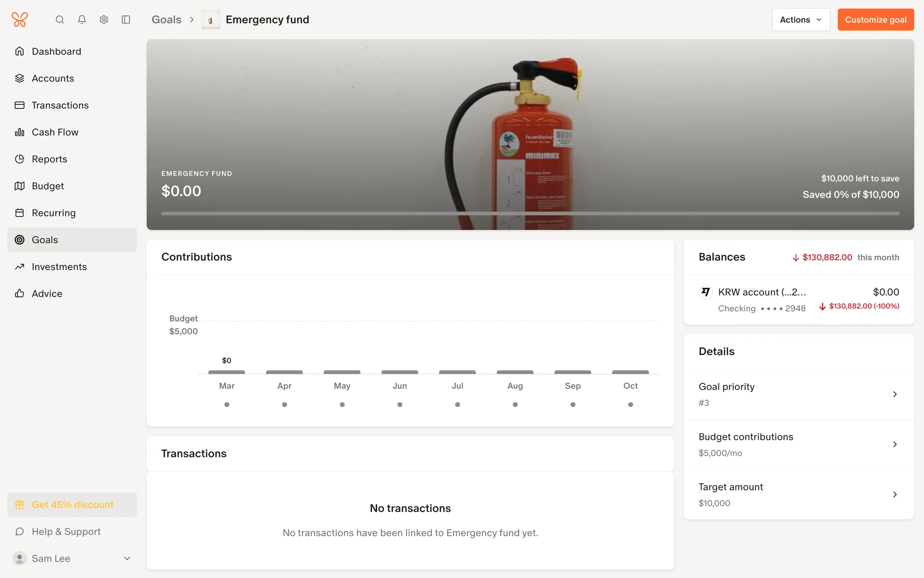Open notifications bell icon
Viewport: 924px width, 578px height.
[82, 20]
